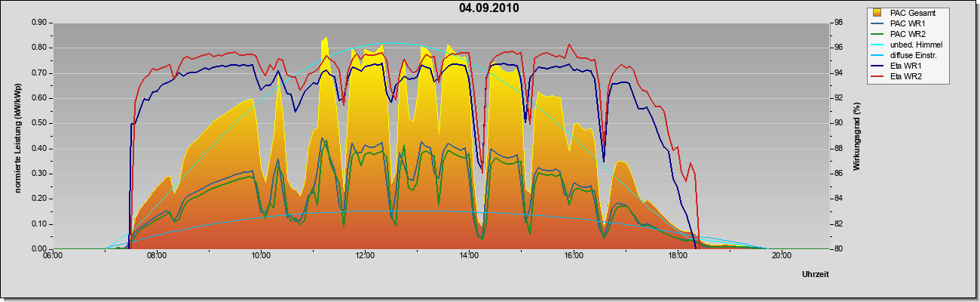Click the 0.90 left axis value
The image size is (980, 302).
[x=39, y=23]
